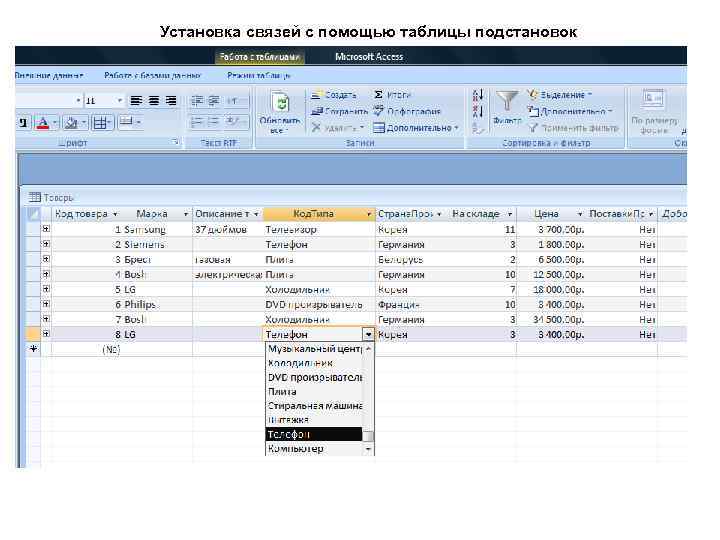Switch to Внешние данные ribbon tab
Viewport: 720px width, 540px height.
[x=49, y=75]
